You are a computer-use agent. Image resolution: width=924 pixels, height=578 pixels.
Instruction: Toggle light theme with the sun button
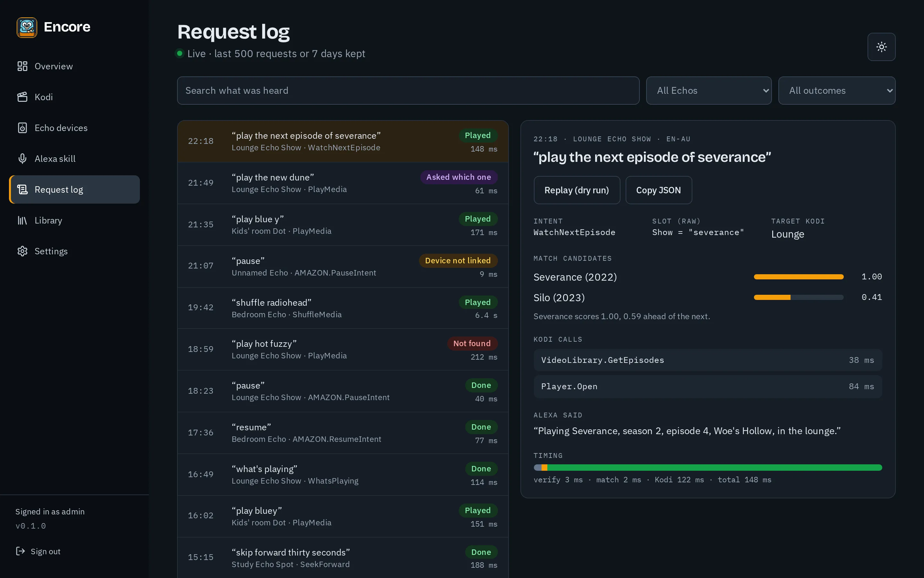pyautogui.click(x=881, y=47)
